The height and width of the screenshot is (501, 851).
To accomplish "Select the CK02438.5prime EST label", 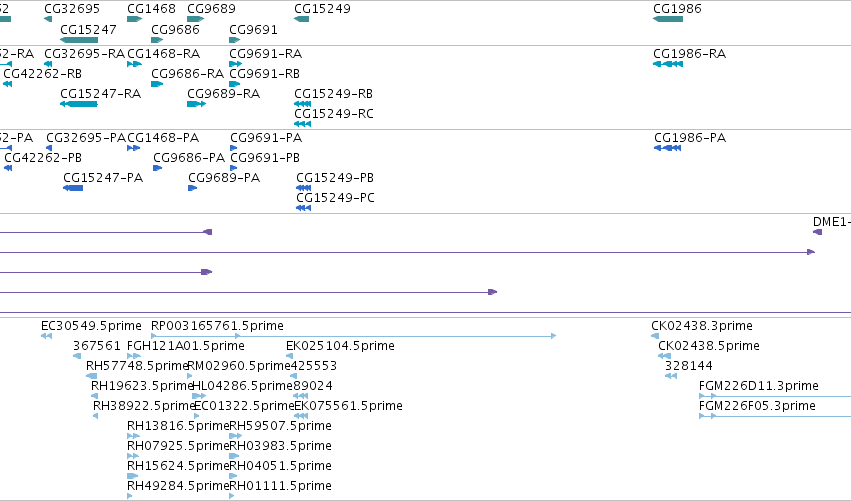I will (x=709, y=346).
